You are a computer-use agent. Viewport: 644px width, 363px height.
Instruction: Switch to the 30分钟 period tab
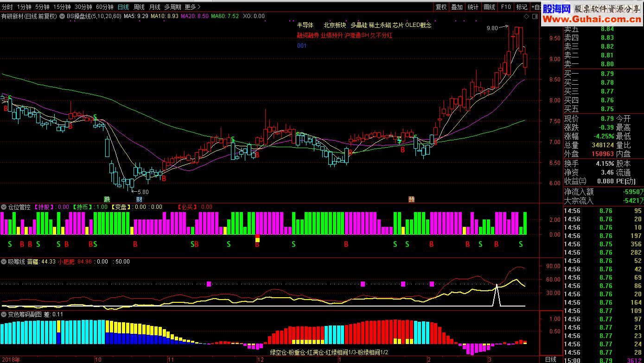point(83,7)
